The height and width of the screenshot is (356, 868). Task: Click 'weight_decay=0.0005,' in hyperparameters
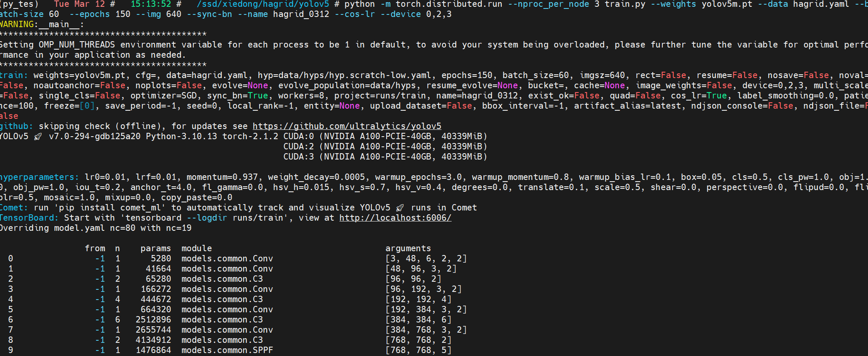click(319, 177)
